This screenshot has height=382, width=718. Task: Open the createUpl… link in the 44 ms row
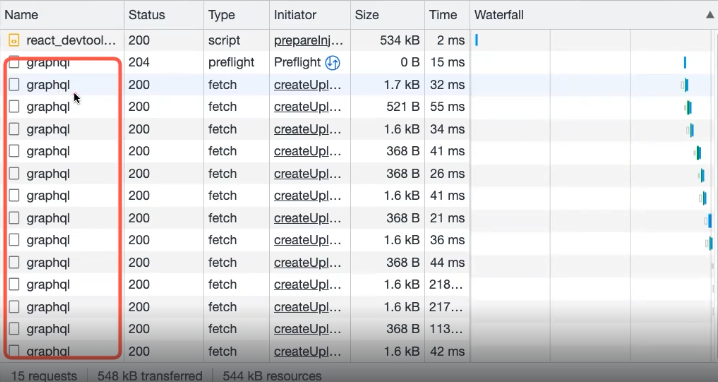308,262
